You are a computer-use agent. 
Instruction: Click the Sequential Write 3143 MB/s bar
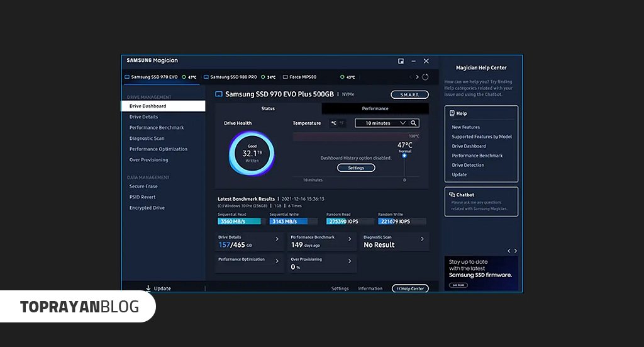pyautogui.click(x=293, y=221)
